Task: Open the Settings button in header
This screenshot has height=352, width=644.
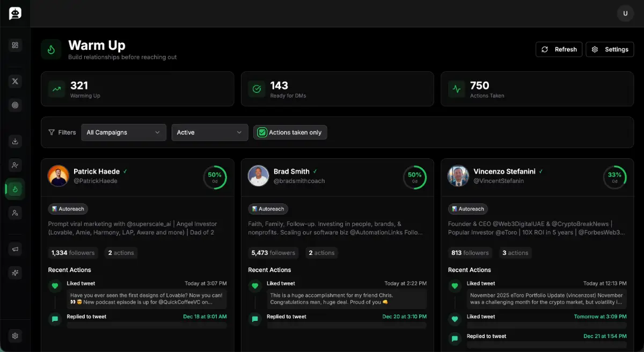Action: pyautogui.click(x=610, y=49)
